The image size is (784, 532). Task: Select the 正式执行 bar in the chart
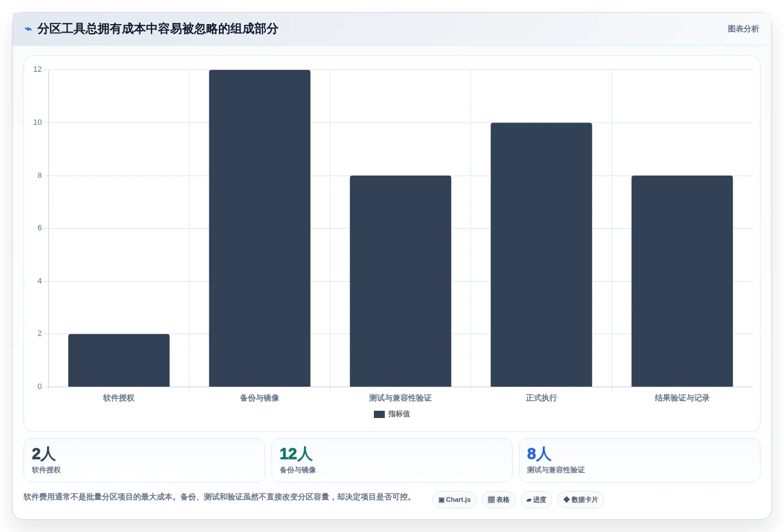coord(542,255)
